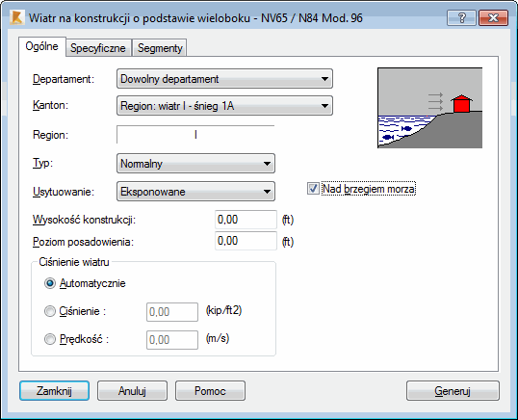Open the Departament dropdown
This screenshot has height=420, width=518.
coord(224,79)
